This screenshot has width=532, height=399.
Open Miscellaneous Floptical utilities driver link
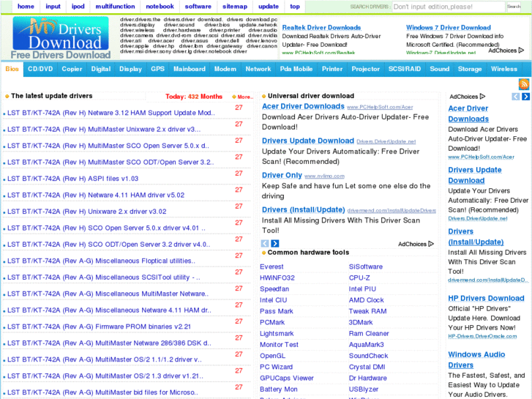(101, 261)
